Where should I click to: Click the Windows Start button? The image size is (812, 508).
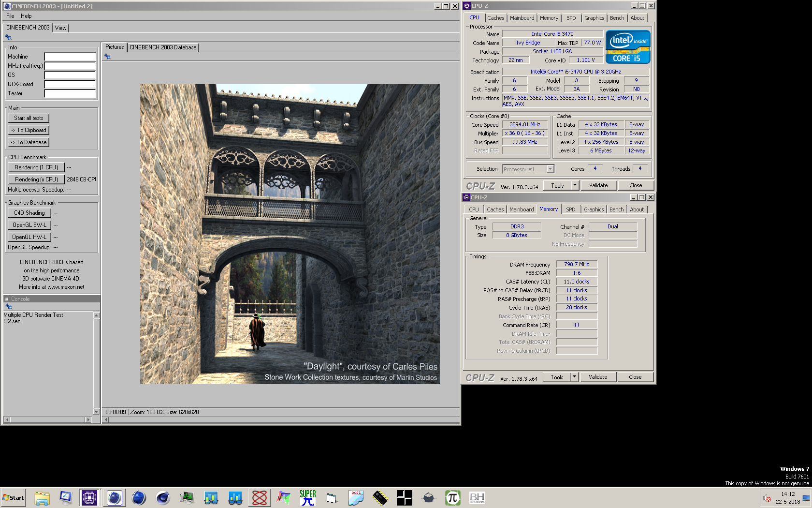[13, 497]
